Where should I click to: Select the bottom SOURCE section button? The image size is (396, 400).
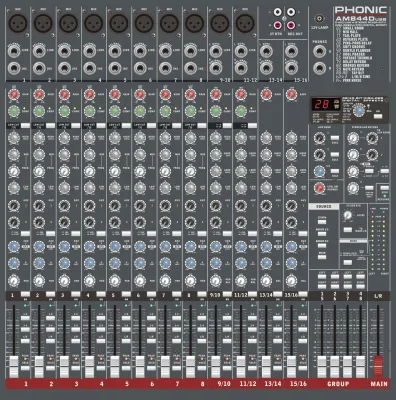tap(322, 257)
